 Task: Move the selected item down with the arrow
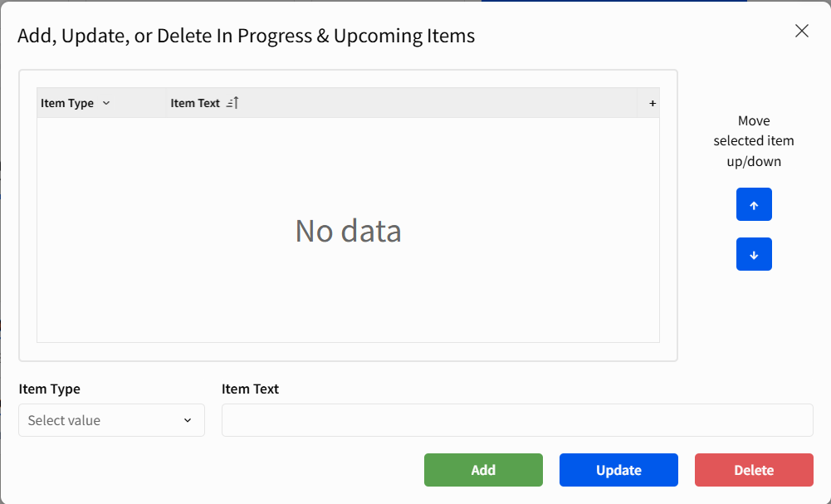(754, 255)
